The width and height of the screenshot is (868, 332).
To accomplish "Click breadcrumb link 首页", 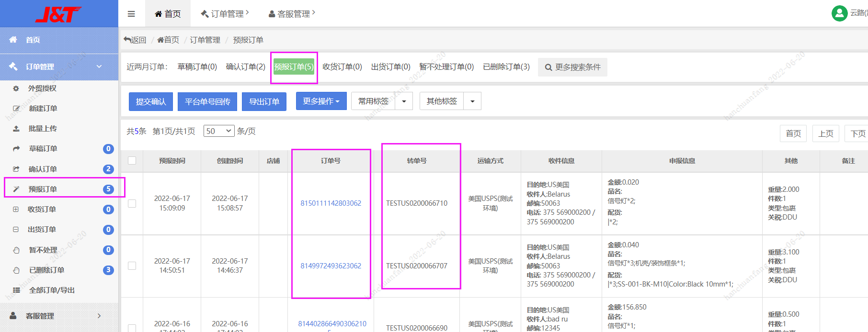I will [x=168, y=40].
